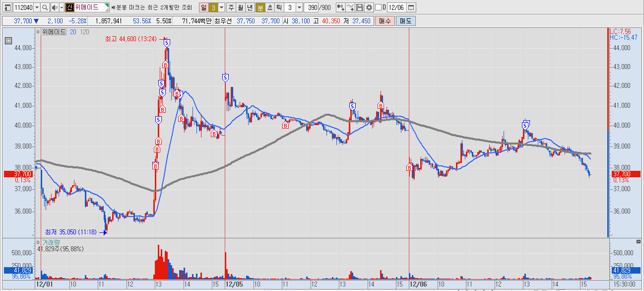
Task: Click the volume value 1,857,941
Action: click(x=109, y=21)
